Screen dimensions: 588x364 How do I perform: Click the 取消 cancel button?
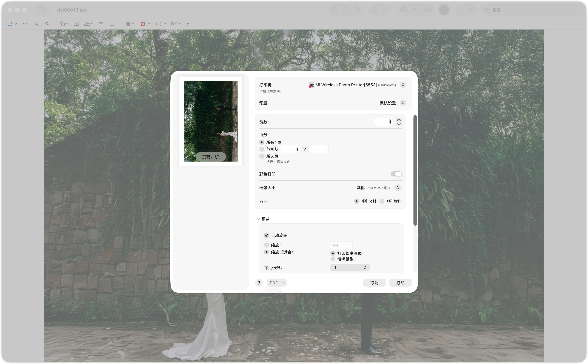tap(374, 283)
